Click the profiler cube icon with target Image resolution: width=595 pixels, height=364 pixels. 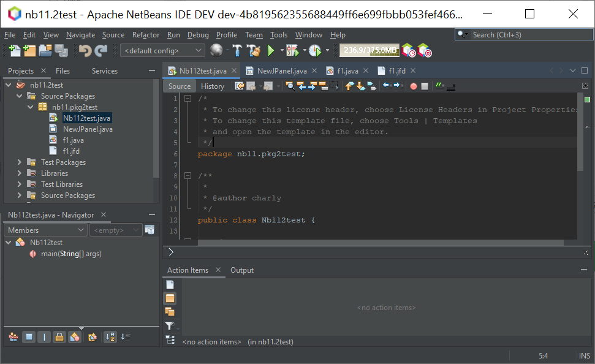[424, 50]
